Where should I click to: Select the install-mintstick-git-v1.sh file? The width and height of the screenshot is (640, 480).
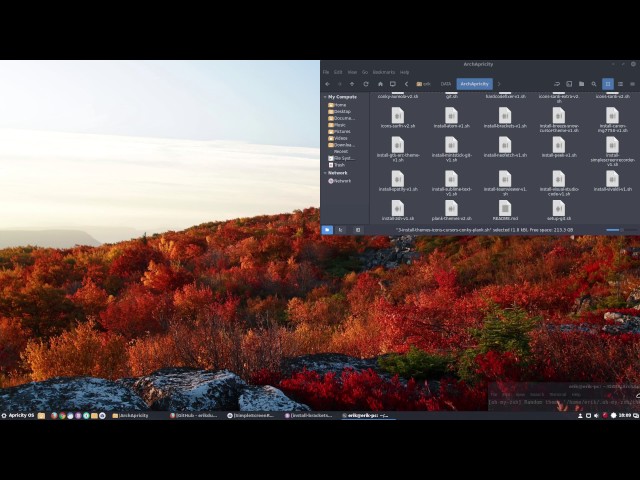[x=451, y=149]
